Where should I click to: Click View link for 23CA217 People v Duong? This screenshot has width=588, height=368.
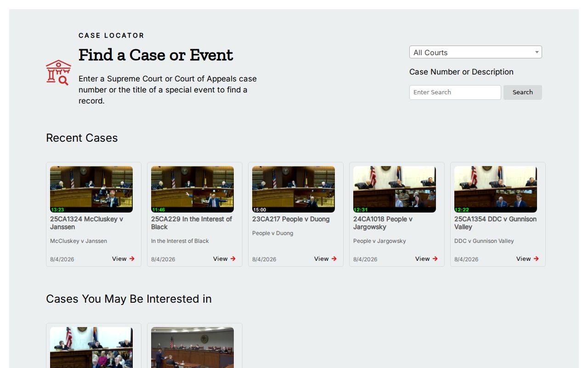pyautogui.click(x=326, y=259)
